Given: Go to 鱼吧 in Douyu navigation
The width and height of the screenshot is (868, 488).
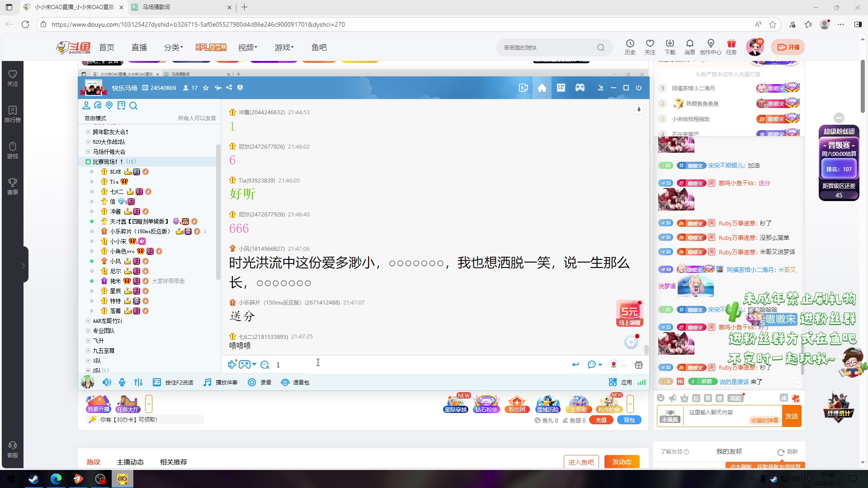Looking at the screenshot, I should pyautogui.click(x=319, y=47).
